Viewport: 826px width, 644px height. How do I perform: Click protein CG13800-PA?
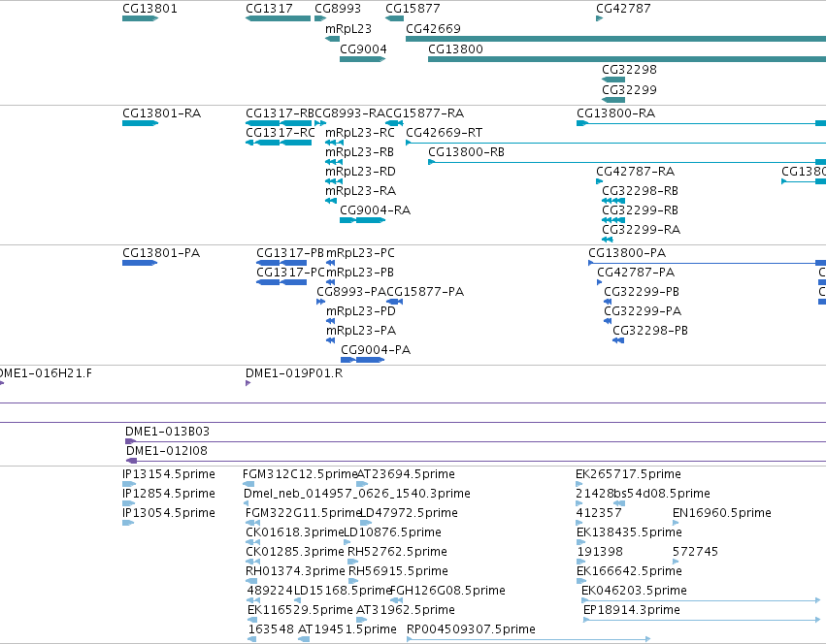(x=627, y=253)
